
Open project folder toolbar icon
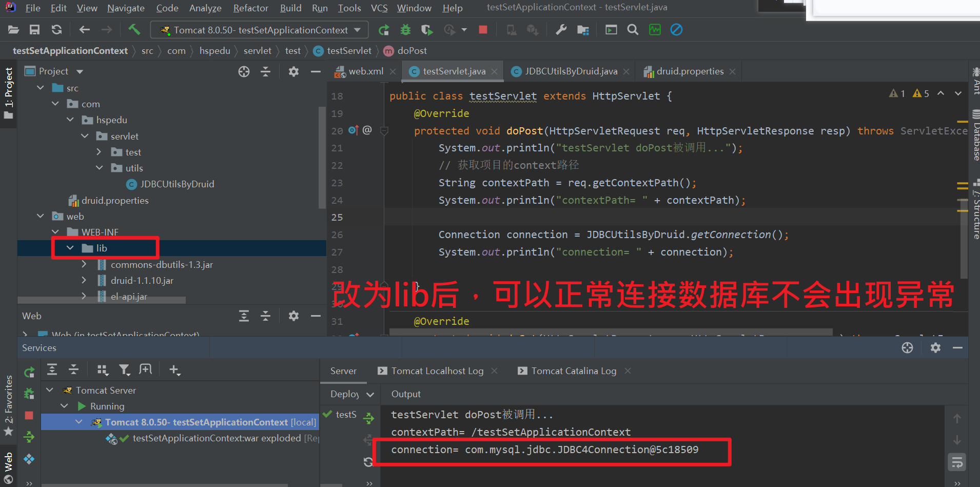click(13, 30)
